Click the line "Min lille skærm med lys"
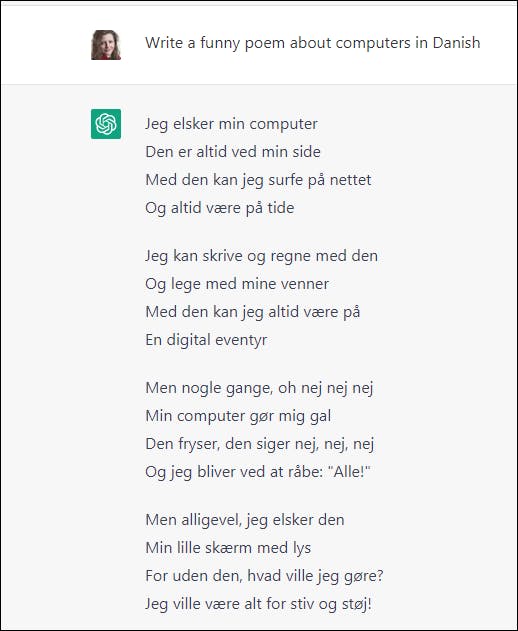 pyautogui.click(x=228, y=548)
